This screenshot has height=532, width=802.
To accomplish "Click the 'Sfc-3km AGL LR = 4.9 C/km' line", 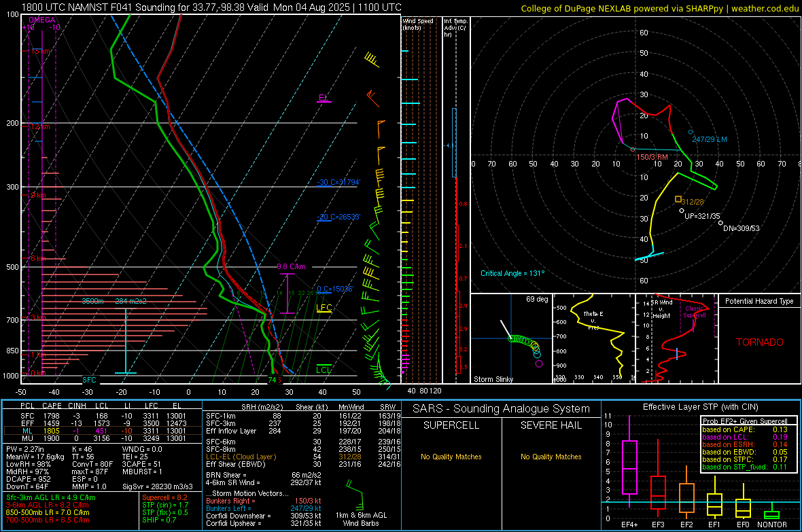I will pos(51,497).
